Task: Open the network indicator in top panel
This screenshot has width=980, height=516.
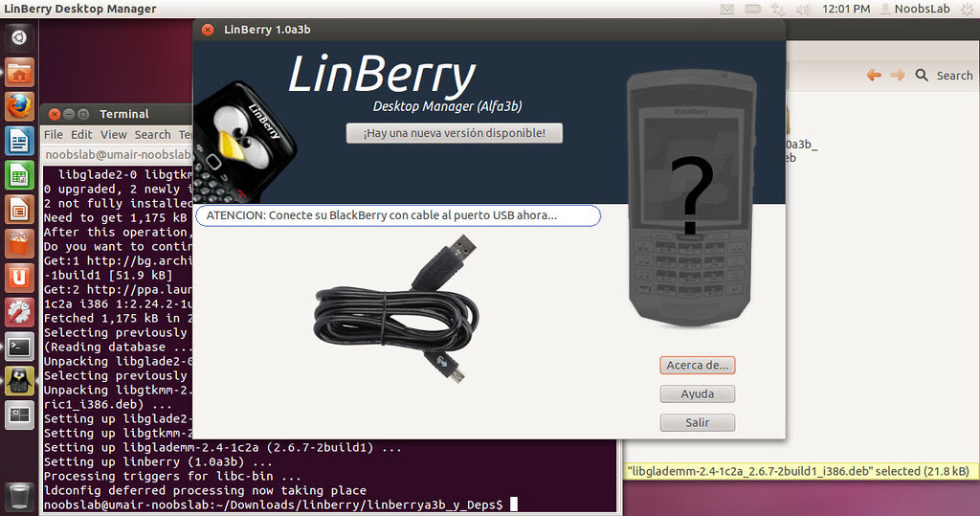Action: [777, 9]
